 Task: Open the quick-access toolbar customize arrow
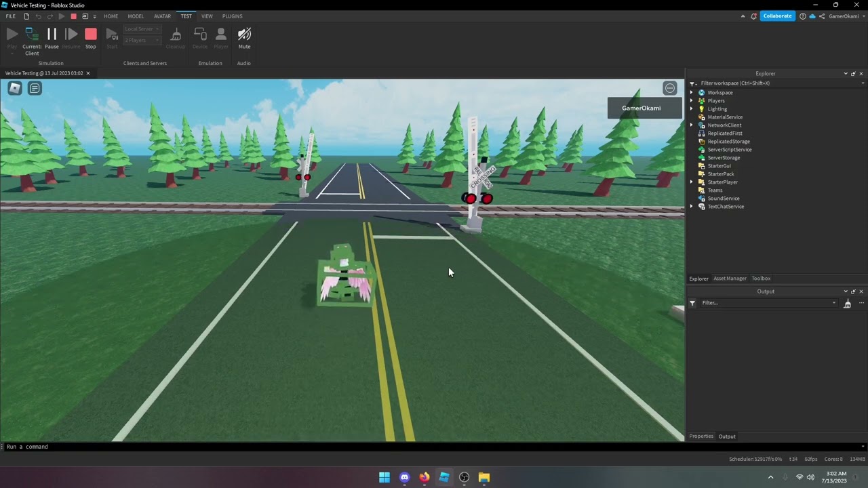click(x=95, y=16)
